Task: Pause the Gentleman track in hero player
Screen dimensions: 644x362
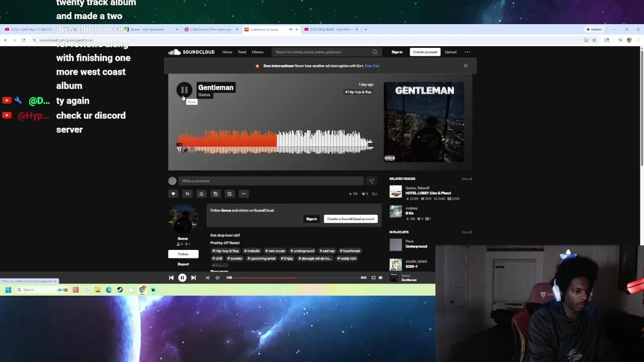Action: point(184,90)
